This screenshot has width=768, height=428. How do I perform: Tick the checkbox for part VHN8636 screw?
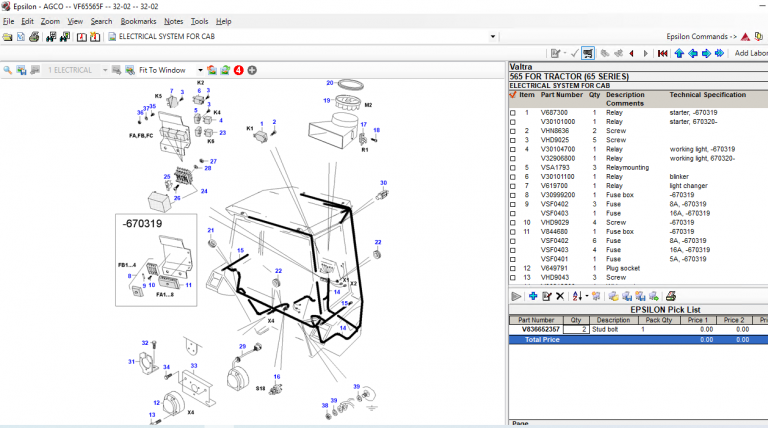(514, 131)
